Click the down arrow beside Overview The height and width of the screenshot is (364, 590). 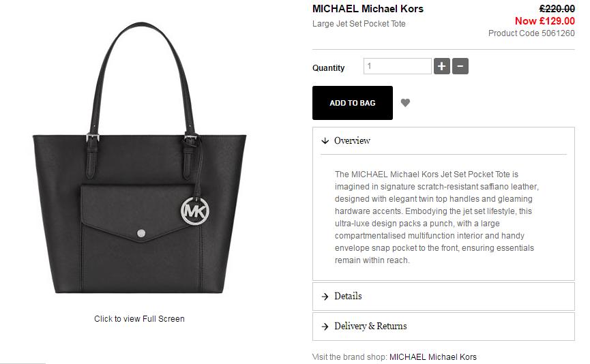click(325, 141)
